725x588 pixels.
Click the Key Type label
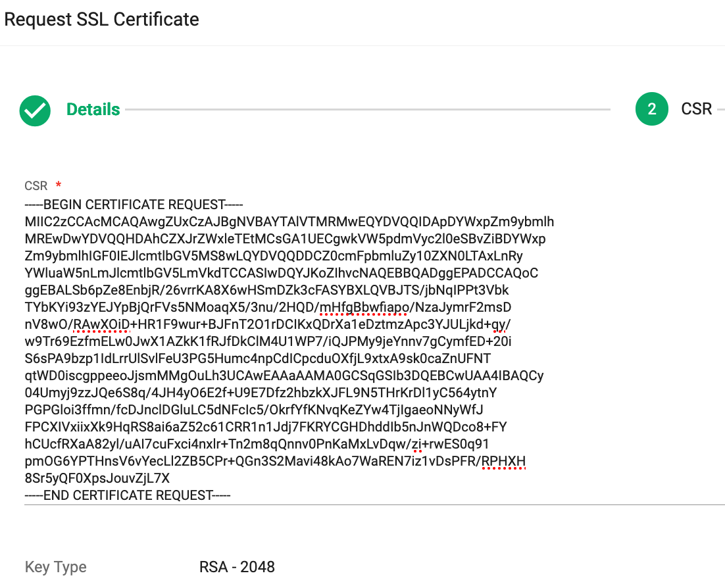[55, 567]
